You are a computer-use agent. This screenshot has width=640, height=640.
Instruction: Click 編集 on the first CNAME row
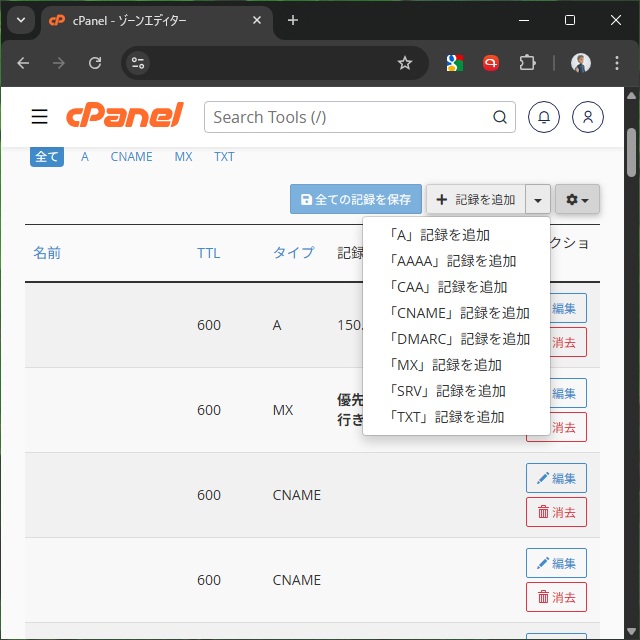click(x=556, y=478)
